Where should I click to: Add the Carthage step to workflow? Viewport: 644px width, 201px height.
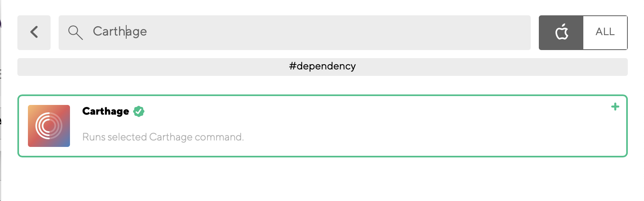point(615,107)
